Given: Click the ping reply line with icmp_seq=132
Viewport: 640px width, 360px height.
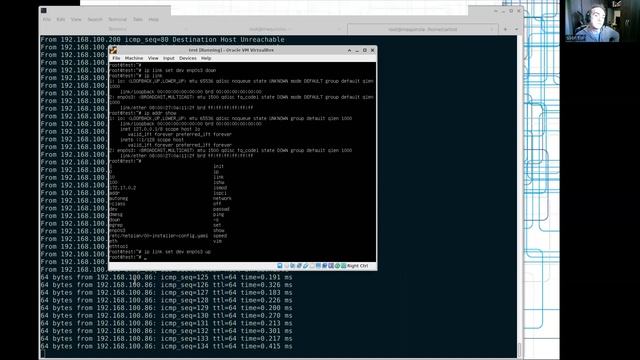Looking at the screenshot, I should pos(167,331).
